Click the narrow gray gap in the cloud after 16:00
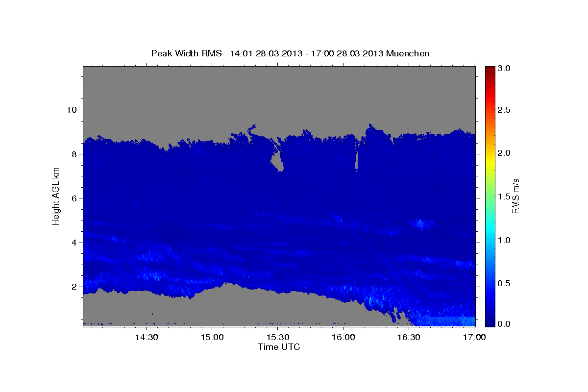 [357, 161]
